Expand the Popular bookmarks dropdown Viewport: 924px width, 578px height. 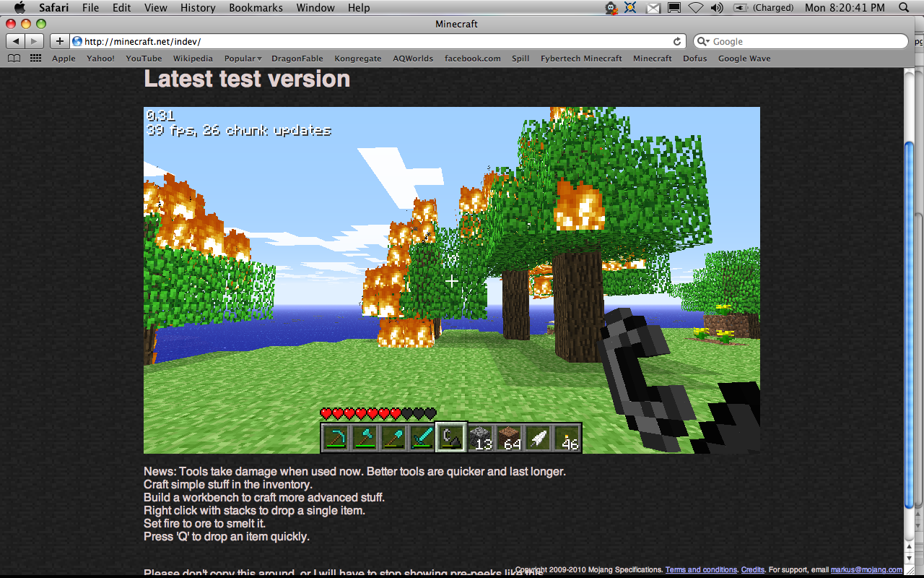click(243, 59)
